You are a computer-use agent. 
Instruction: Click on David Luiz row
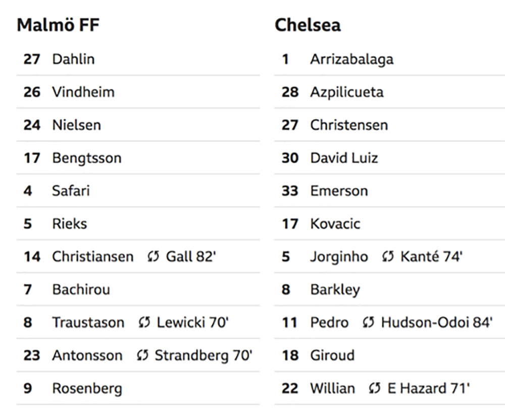coord(390,158)
